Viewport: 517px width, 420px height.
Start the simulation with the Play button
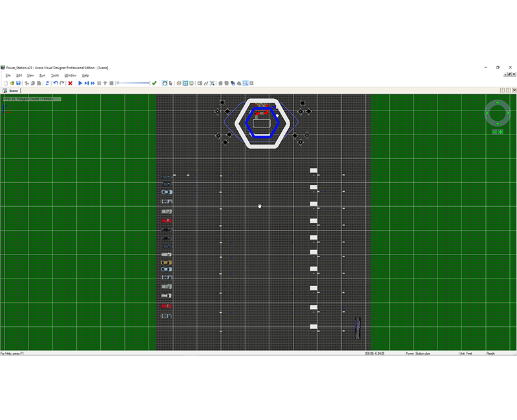coord(80,83)
